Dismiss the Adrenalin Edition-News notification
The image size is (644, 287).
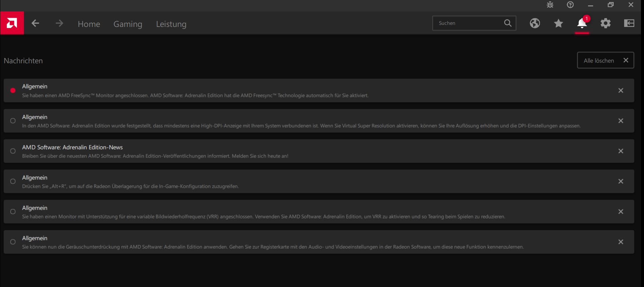621,151
